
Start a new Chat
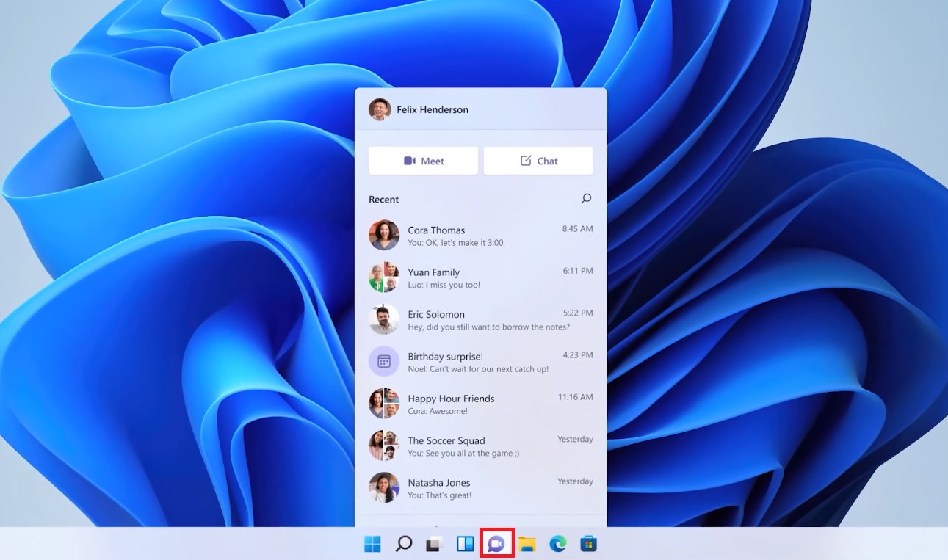pyautogui.click(x=538, y=161)
